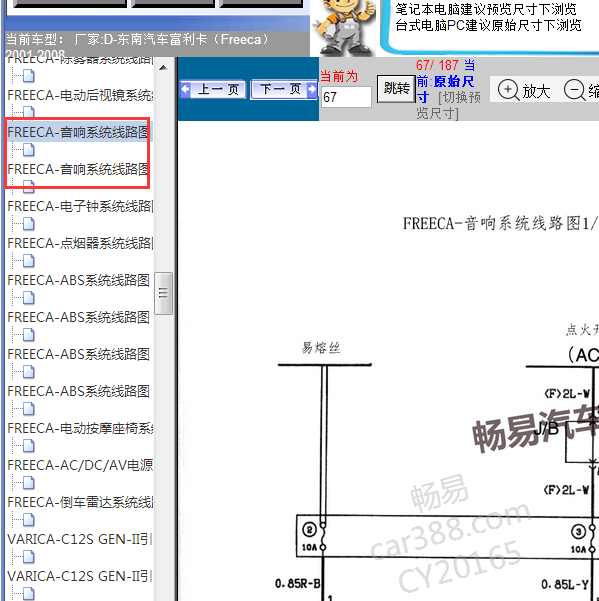Click the page number field showing 67
This screenshot has width=599, height=601.
(x=346, y=97)
